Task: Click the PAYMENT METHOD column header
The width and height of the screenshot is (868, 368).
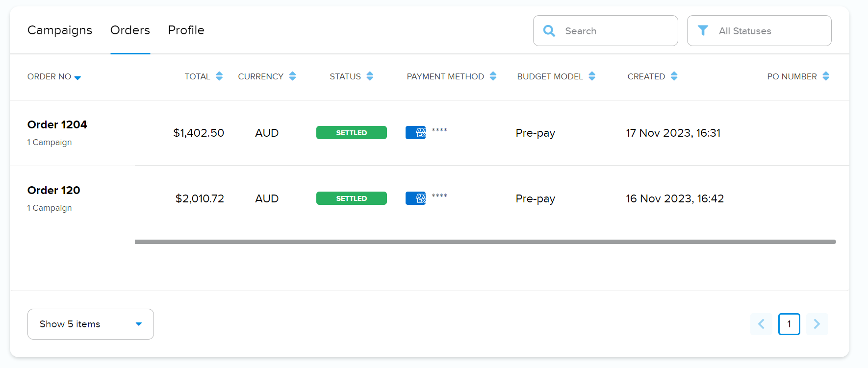Action: pyautogui.click(x=445, y=76)
